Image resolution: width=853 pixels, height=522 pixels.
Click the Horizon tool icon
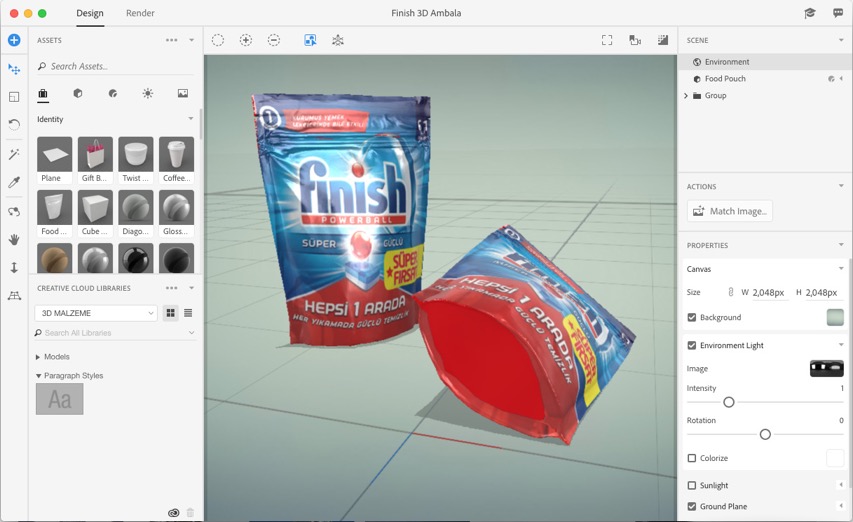14,296
